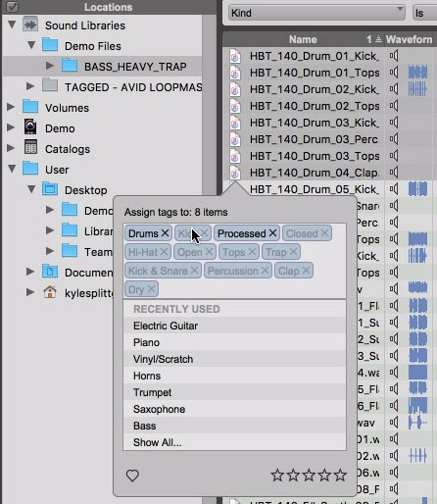
Task: Click Show All... in tag list
Action: pyautogui.click(x=234, y=442)
